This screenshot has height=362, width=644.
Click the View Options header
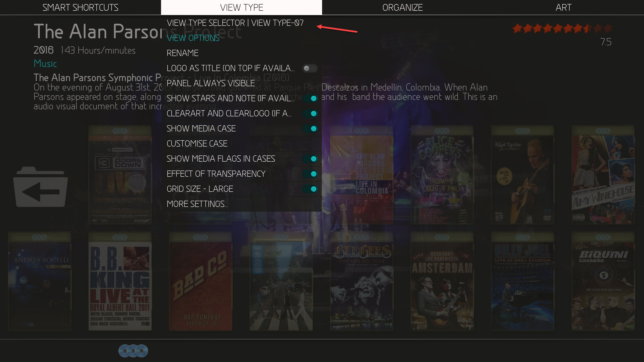(x=193, y=38)
